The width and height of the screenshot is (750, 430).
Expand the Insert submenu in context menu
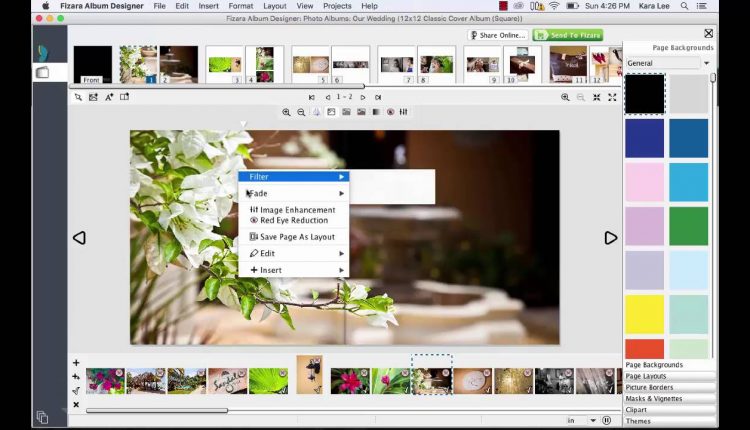294,270
